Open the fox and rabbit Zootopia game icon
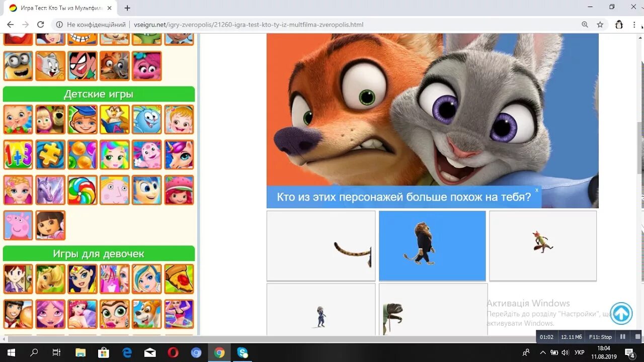 point(115,66)
